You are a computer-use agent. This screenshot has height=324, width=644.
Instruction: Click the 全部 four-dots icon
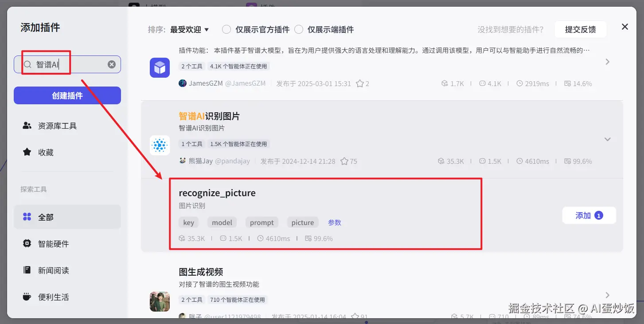point(27,217)
